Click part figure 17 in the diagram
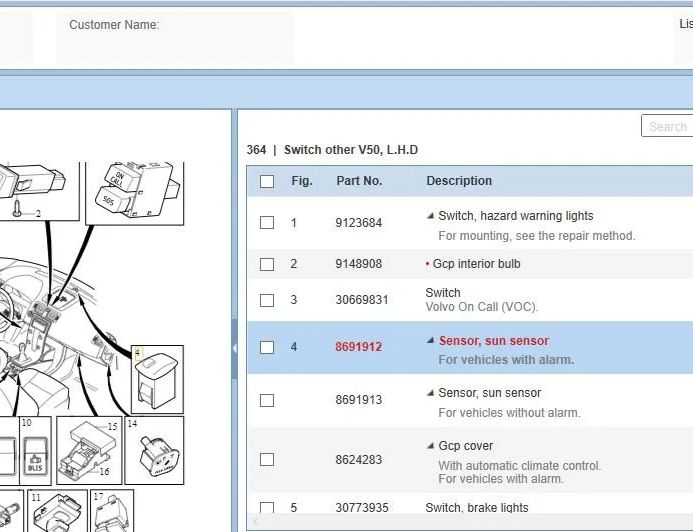 point(111,512)
